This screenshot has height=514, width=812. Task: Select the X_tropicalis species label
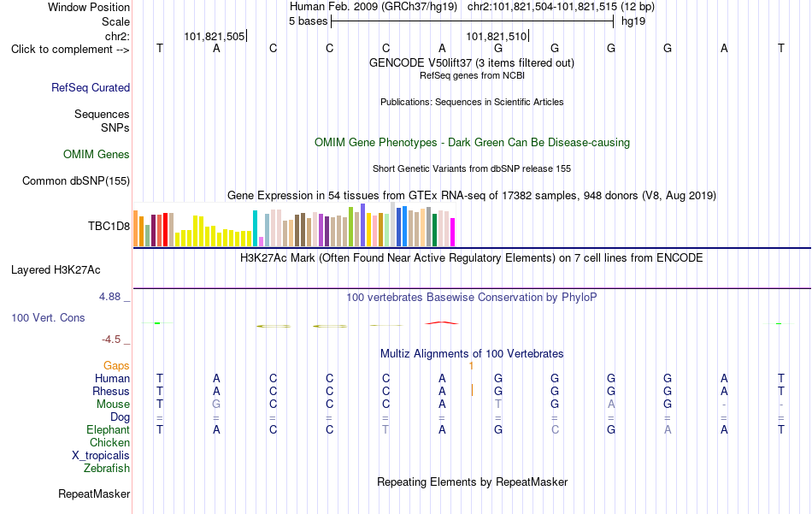click(101, 456)
